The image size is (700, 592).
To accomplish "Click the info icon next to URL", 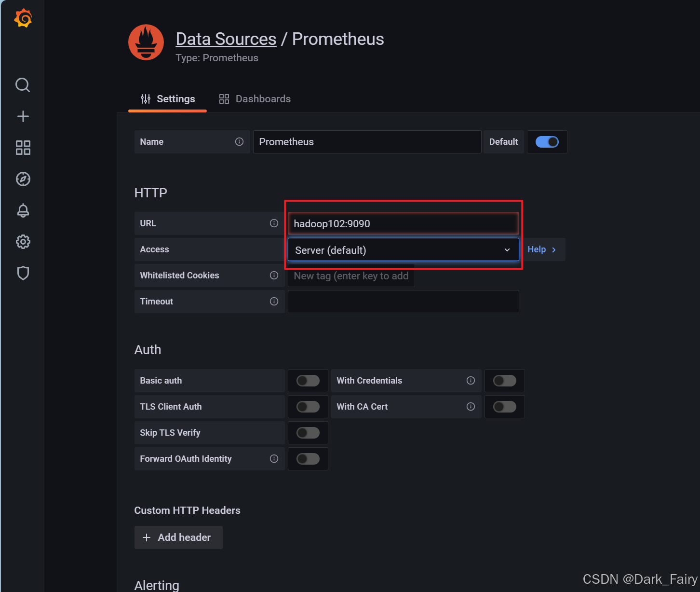I will [x=274, y=223].
